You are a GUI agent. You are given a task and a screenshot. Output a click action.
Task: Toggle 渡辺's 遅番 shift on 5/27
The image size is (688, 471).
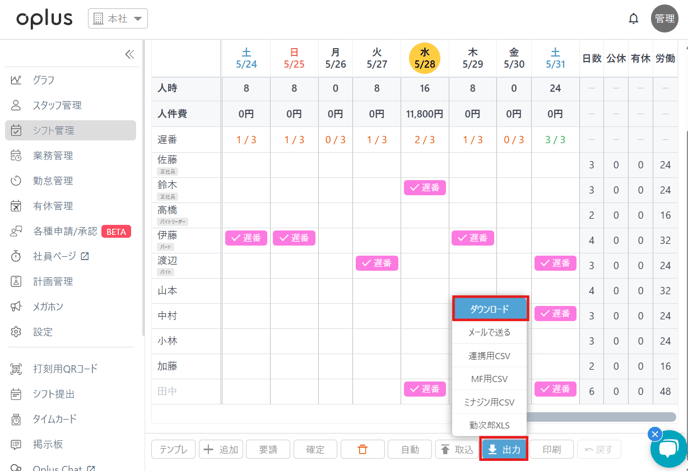377,263
